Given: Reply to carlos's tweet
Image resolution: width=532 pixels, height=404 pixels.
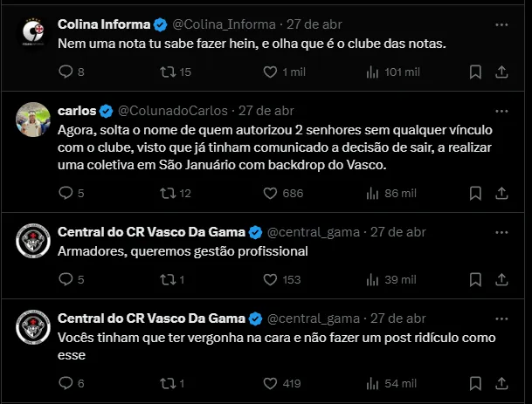Looking at the screenshot, I should [x=66, y=193].
